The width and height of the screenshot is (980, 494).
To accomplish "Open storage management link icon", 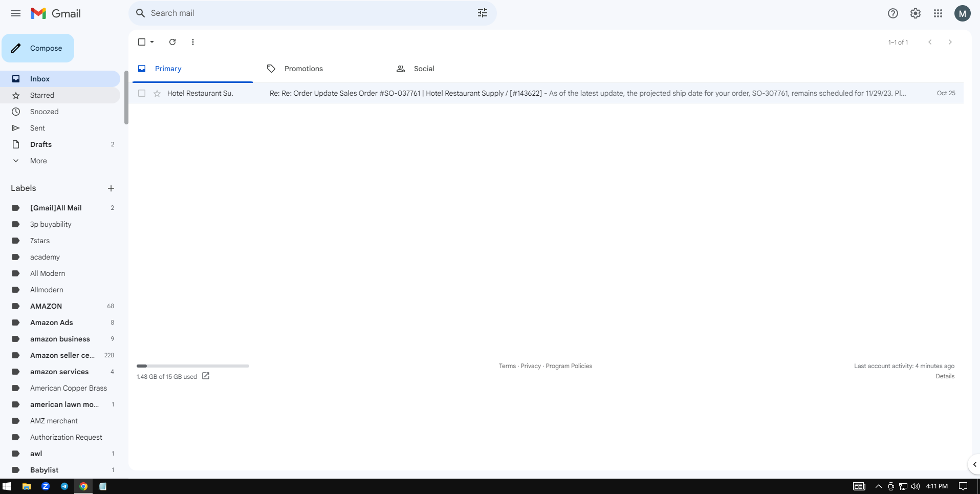I will pyautogui.click(x=206, y=376).
